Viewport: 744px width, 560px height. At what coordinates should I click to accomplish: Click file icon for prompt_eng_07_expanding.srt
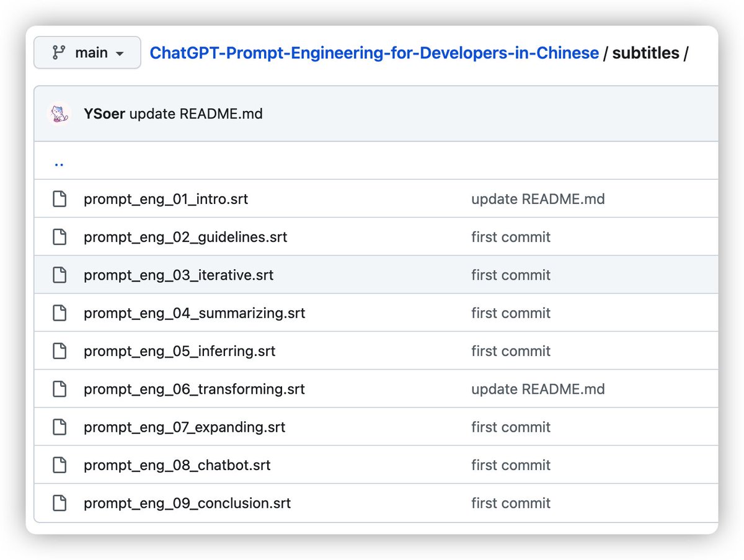click(x=60, y=427)
